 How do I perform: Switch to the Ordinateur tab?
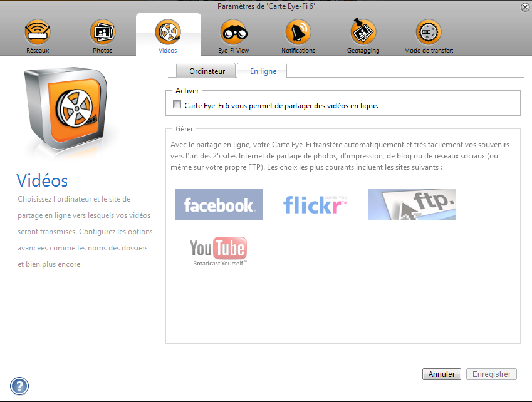point(207,71)
